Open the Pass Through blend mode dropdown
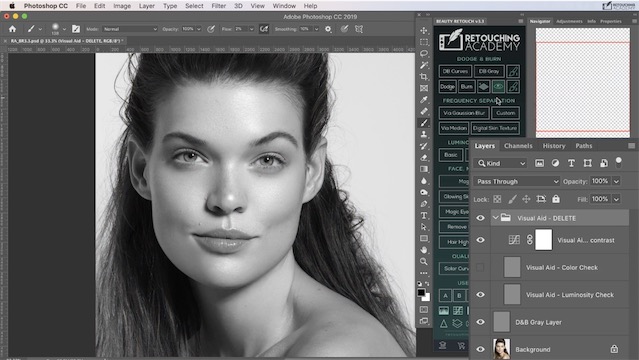This screenshot has height=360, width=639. tap(517, 181)
